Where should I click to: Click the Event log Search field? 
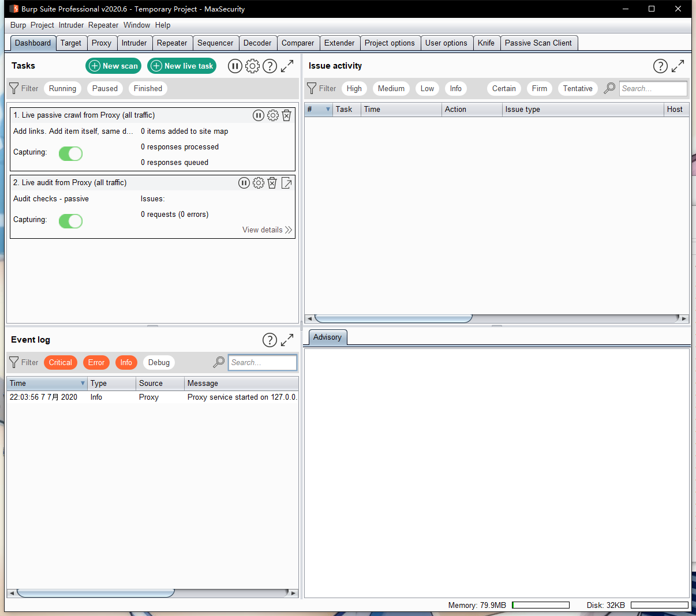pyautogui.click(x=263, y=362)
